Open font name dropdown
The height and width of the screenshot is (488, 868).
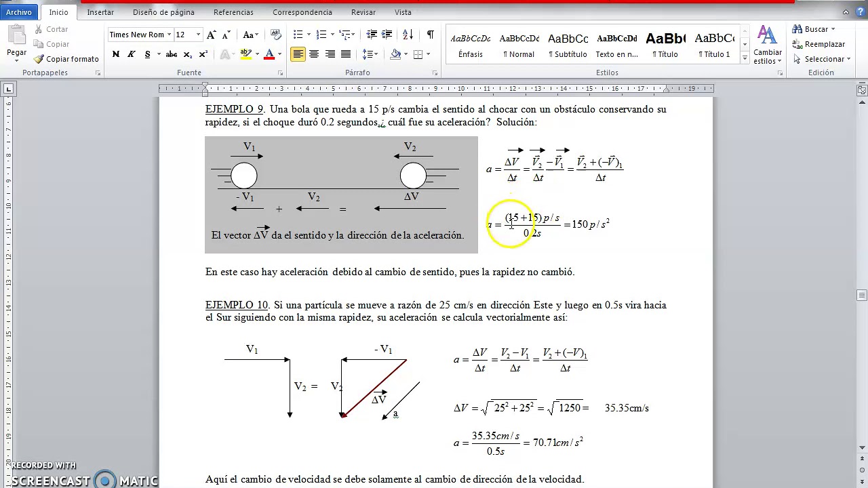click(170, 35)
